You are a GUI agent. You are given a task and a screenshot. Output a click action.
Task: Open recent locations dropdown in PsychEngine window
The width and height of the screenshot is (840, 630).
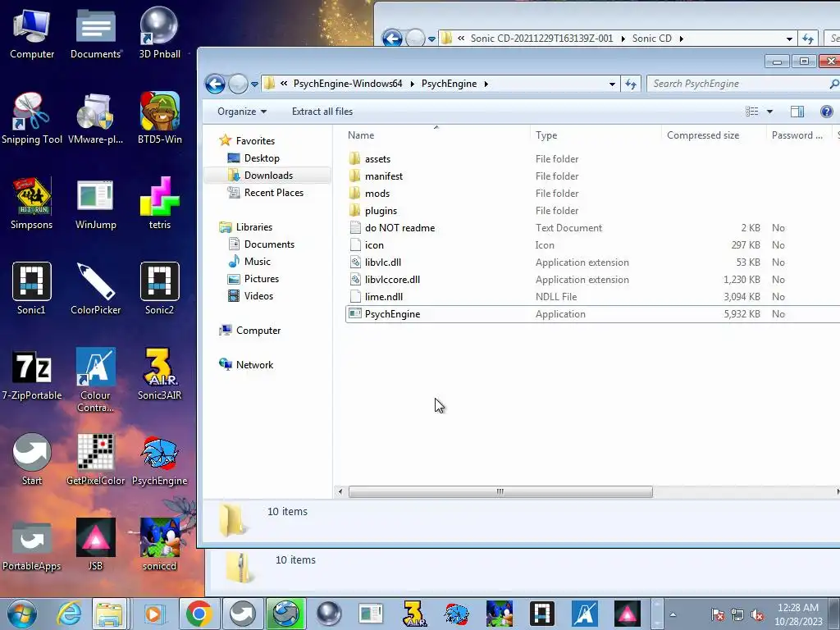(255, 84)
